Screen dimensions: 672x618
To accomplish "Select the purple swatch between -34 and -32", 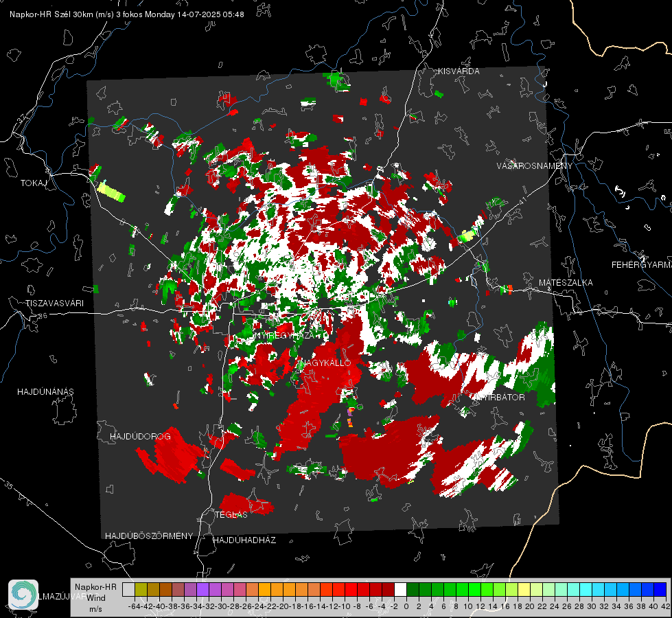I will click(x=202, y=589).
